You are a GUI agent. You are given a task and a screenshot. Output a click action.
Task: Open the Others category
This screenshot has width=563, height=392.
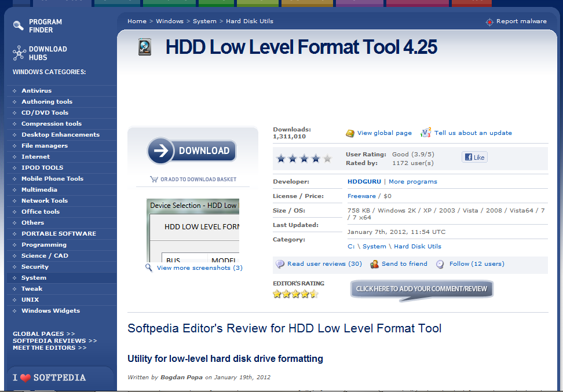[32, 222]
